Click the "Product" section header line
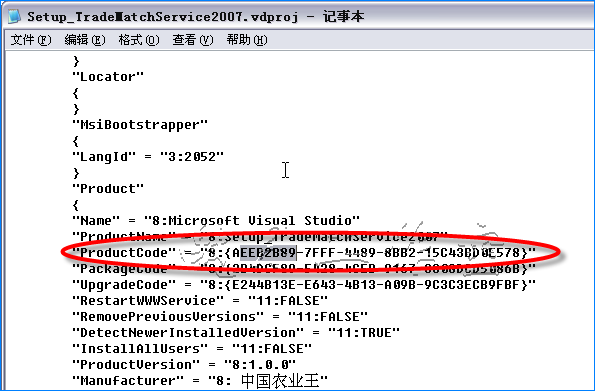Image resolution: width=595 pixels, height=391 pixels. pyautogui.click(x=108, y=188)
